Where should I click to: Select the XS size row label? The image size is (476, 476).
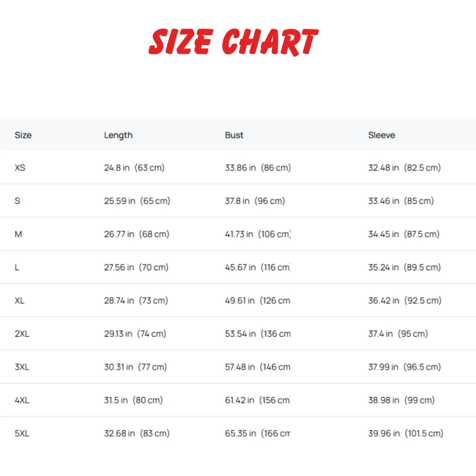20,168
